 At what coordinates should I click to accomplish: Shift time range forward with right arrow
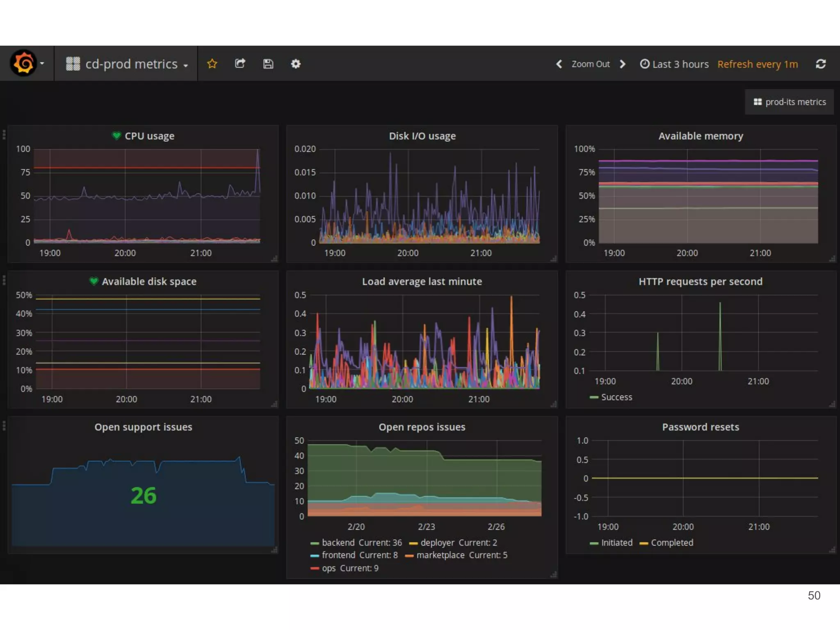[623, 64]
